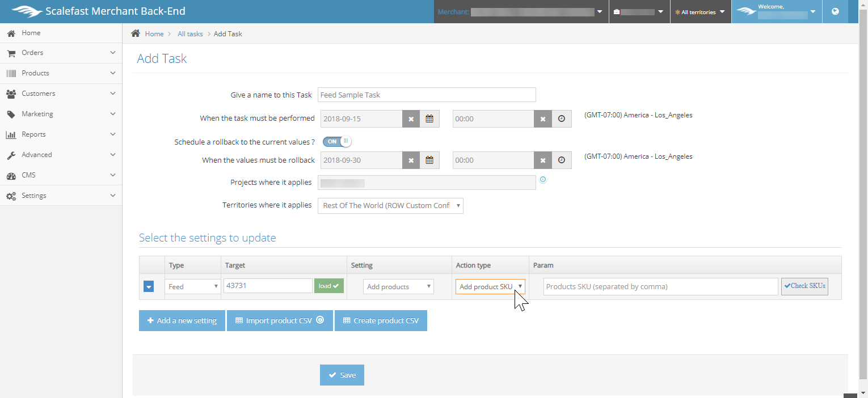Viewport: 868px width, 398px height.
Task: Click the Products SKU input field
Action: (x=660, y=287)
